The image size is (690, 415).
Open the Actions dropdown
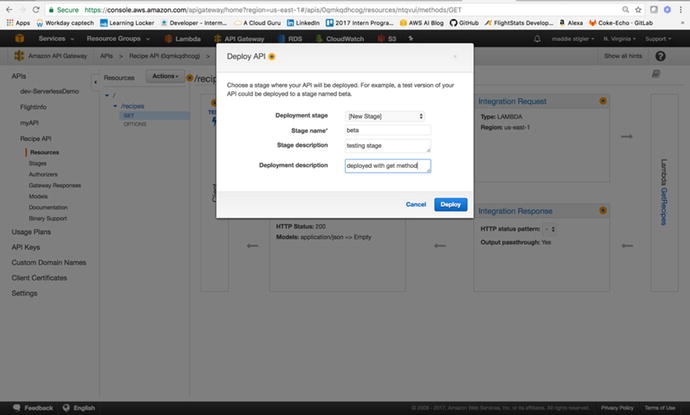165,76
